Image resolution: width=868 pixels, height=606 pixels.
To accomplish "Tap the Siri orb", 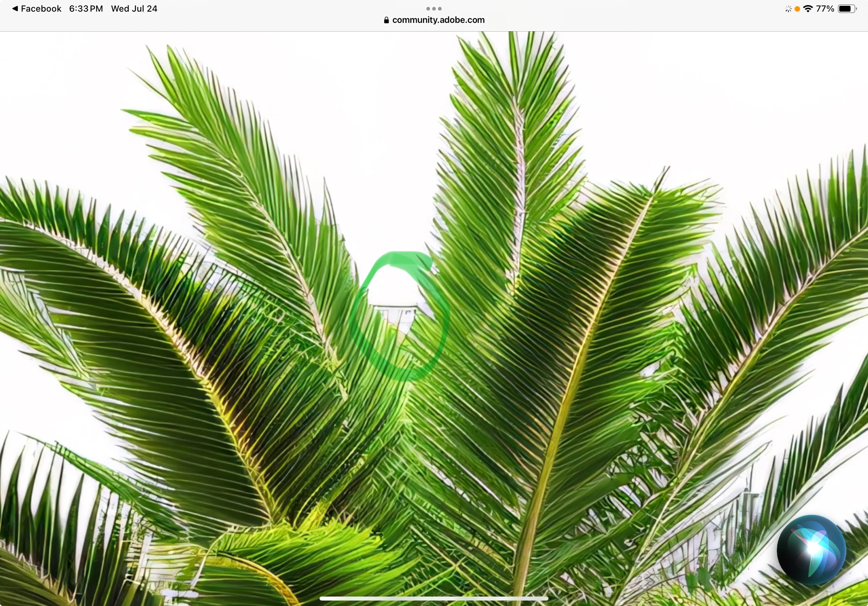I will click(x=811, y=549).
